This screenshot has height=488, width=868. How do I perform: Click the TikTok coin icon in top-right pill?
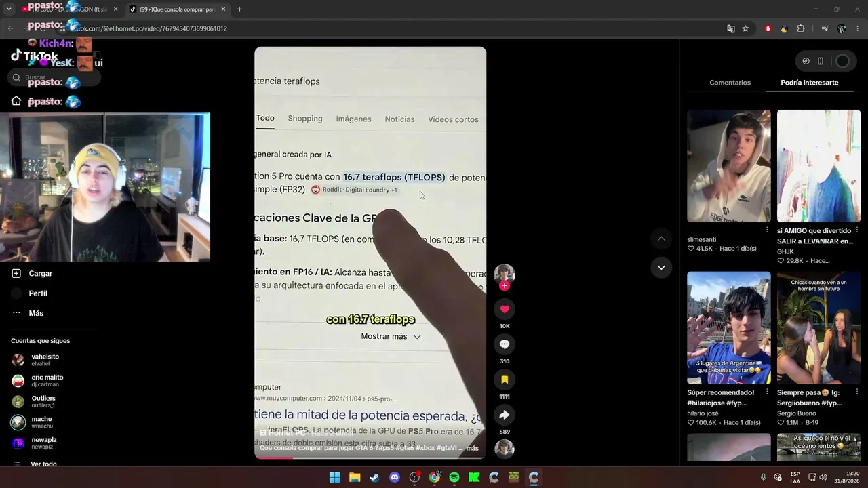tap(806, 61)
